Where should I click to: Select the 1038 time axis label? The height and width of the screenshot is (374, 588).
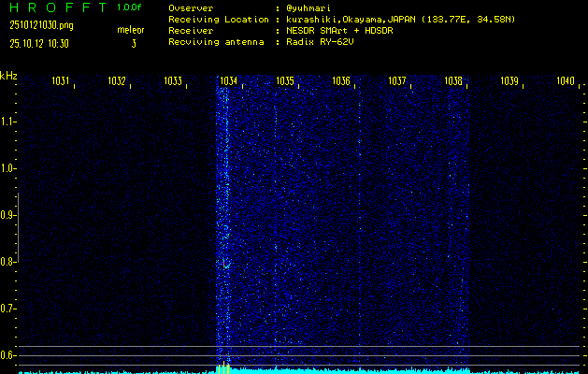click(x=453, y=80)
